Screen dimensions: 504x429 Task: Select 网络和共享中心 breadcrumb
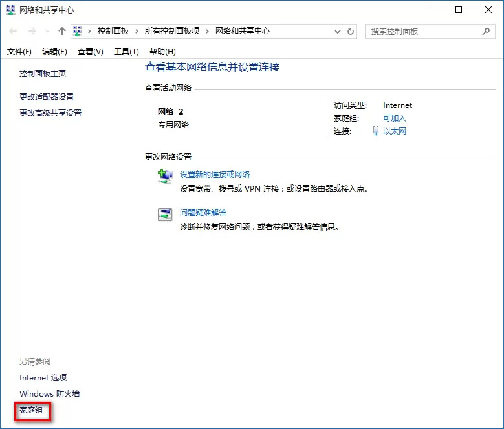coord(243,31)
